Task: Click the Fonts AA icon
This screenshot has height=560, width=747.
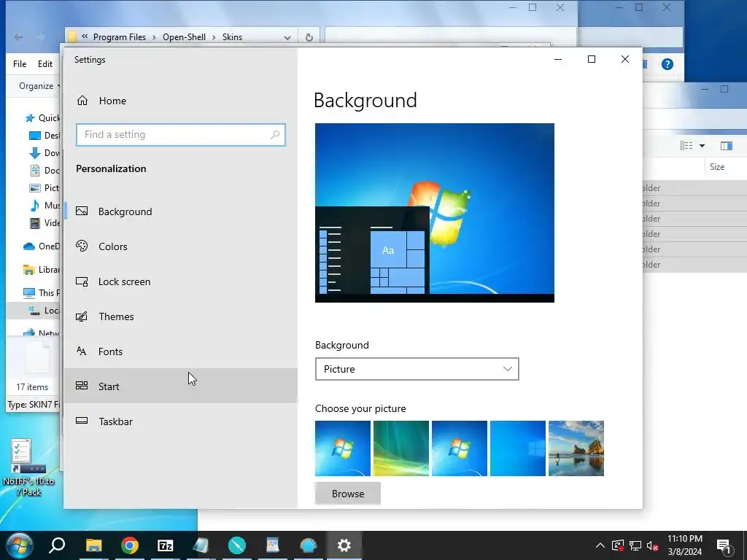Action: point(82,351)
